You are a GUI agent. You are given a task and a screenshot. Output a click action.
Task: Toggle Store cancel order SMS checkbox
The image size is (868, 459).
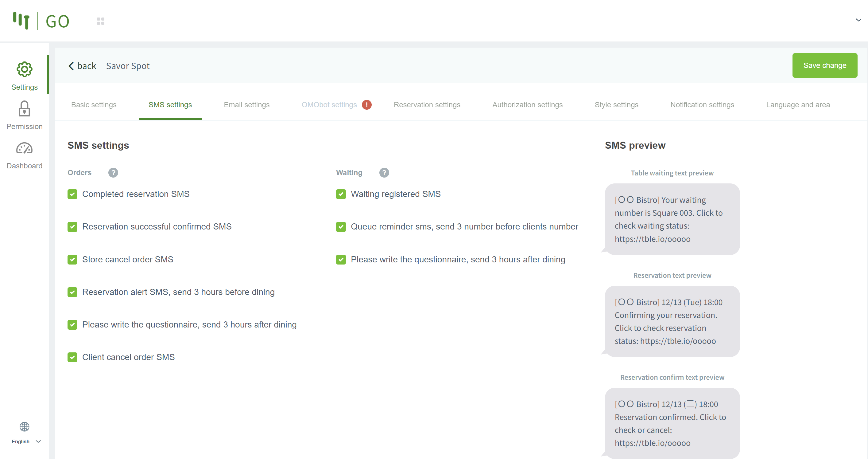pos(72,259)
